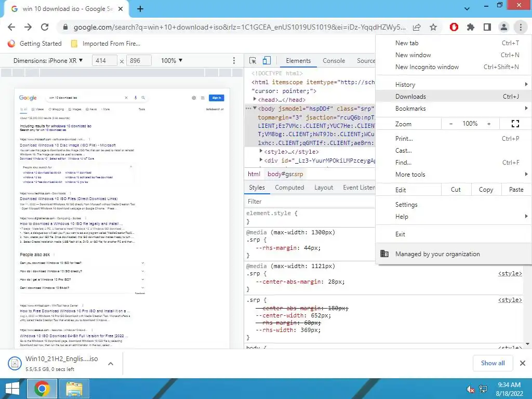The height and width of the screenshot is (399, 532).
Task: Open the Dimensions: iPhone XR dropdown
Action: click(48, 60)
